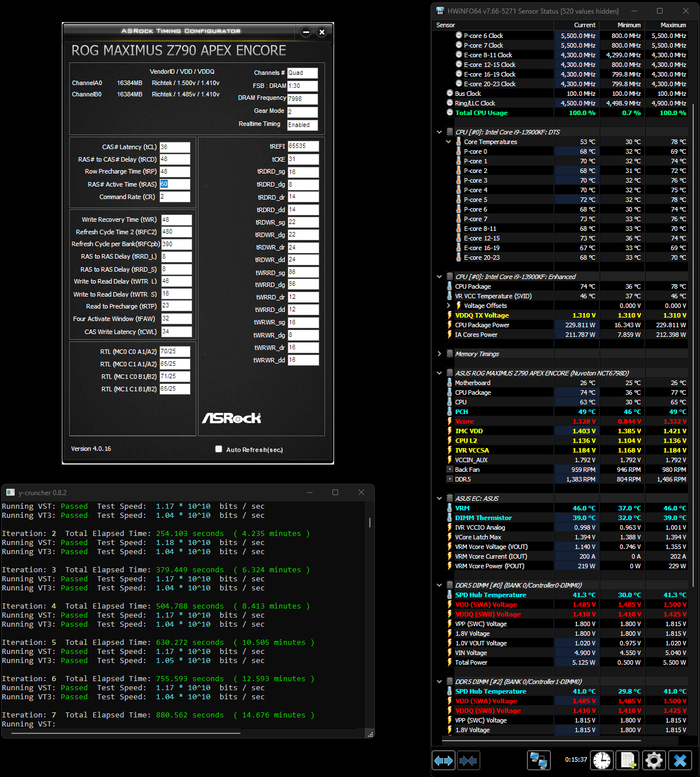Viewport: 700px width, 777px height.
Task: Click the lightning icon beside CPU Package Power
Action: [450, 325]
